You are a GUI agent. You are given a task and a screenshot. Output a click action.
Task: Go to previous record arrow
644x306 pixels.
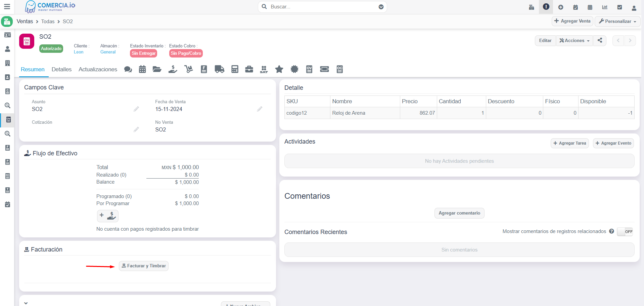618,40
